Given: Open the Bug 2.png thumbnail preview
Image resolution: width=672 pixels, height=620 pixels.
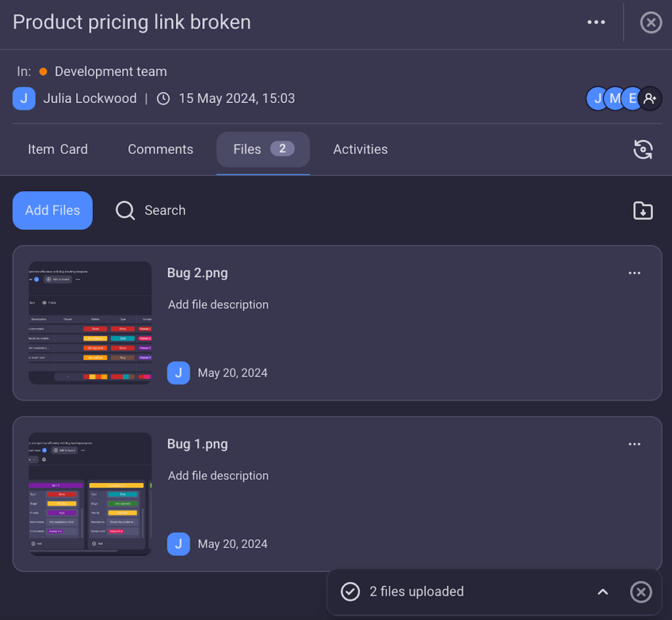Looking at the screenshot, I should [90, 322].
